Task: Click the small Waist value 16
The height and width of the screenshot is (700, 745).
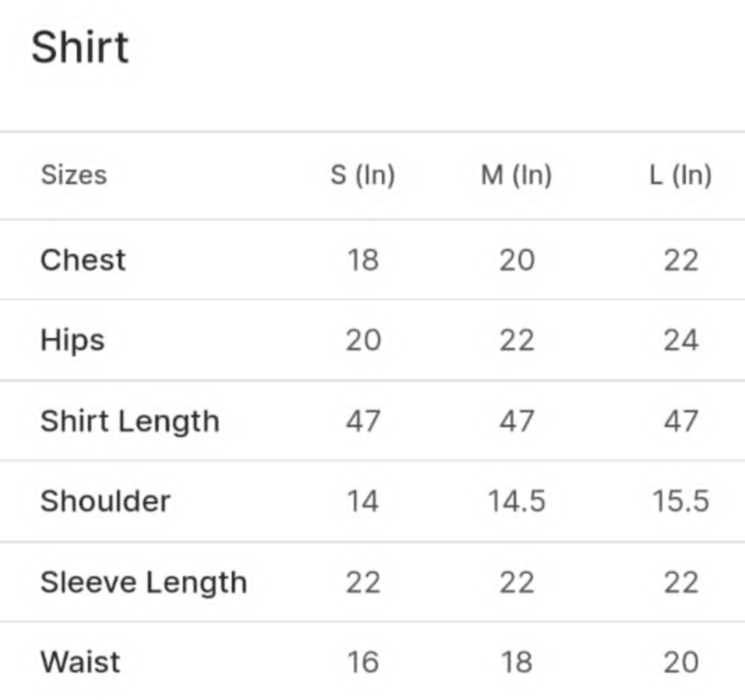Action: (x=363, y=663)
